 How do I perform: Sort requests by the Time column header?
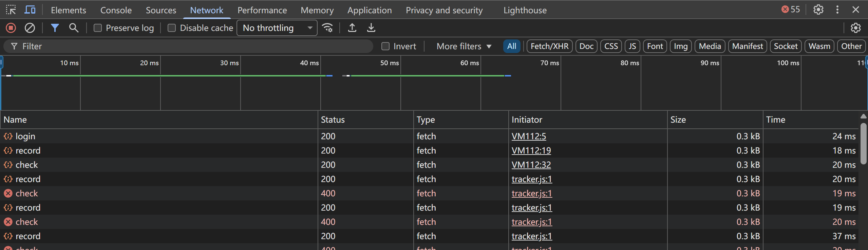pos(811,120)
